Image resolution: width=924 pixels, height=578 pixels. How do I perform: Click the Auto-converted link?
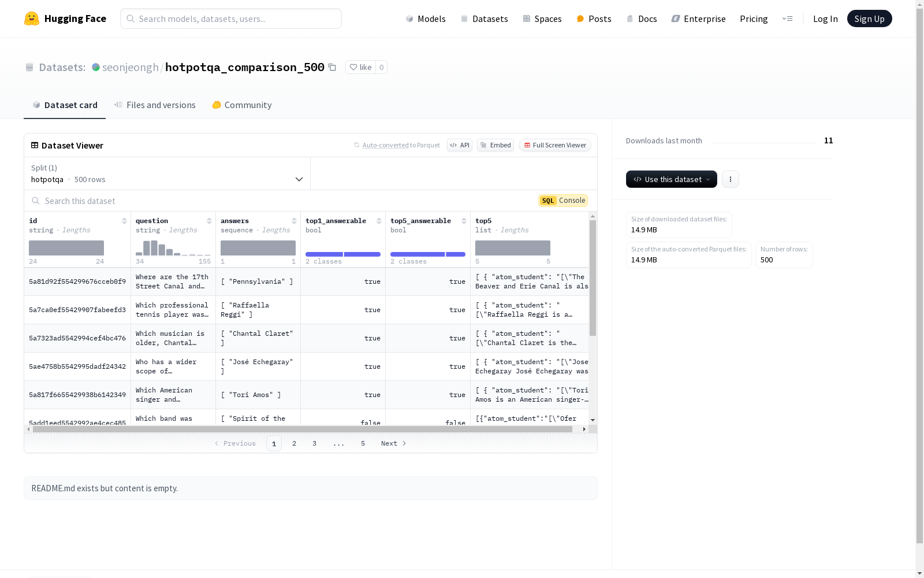pyautogui.click(x=385, y=145)
